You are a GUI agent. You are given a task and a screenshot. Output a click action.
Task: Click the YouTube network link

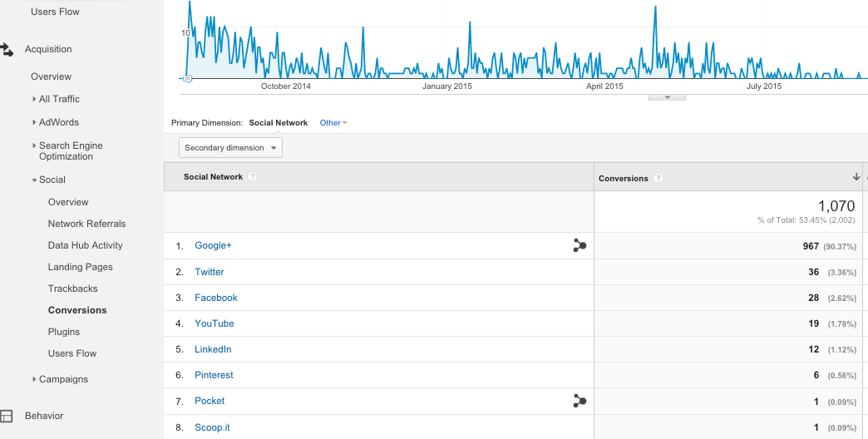pos(215,323)
